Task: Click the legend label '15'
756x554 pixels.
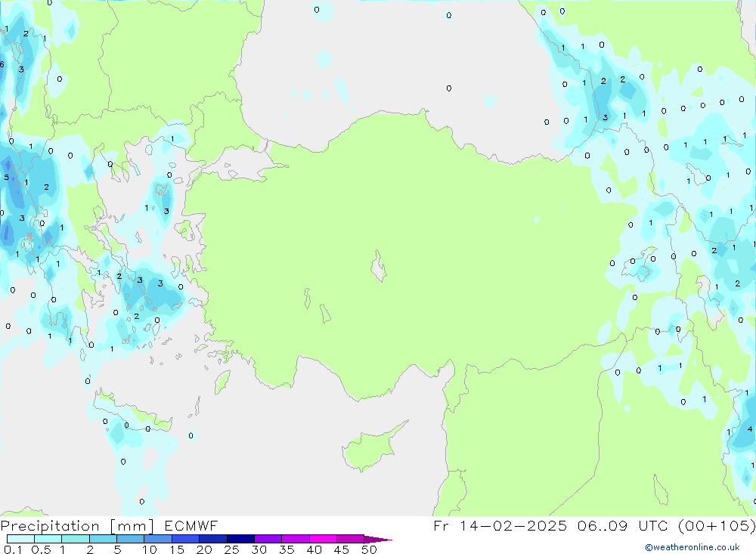Action: 177,549
